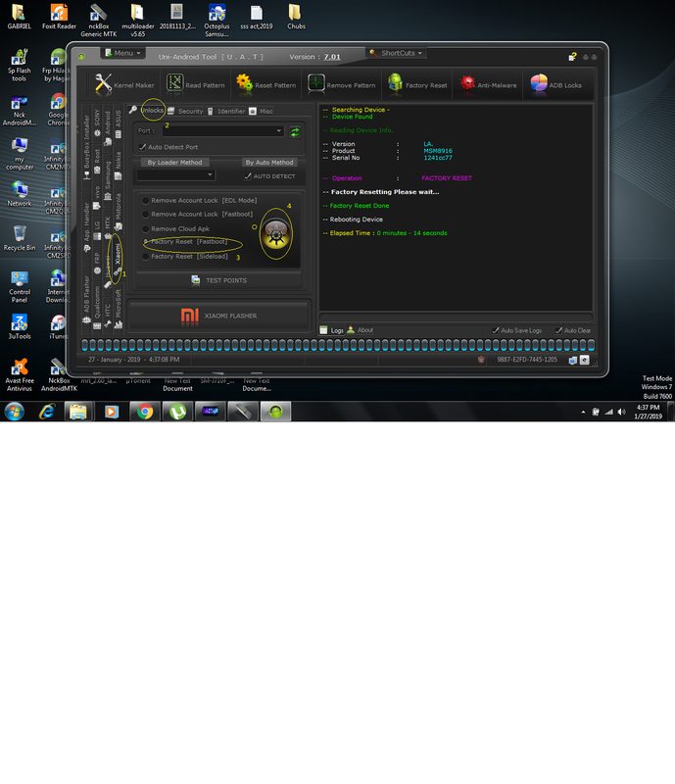Image resolution: width=675 pixels, height=784 pixels.
Task: Open the Nck AndroidMTK desktop shortcut
Action: [x=20, y=111]
